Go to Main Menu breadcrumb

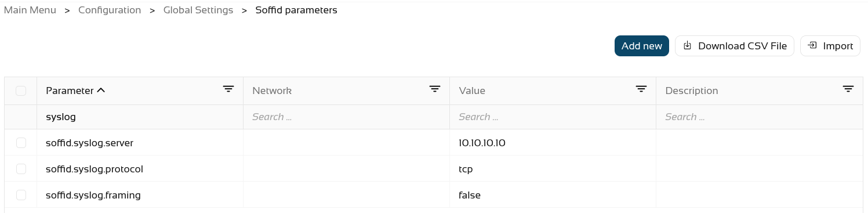(30, 10)
